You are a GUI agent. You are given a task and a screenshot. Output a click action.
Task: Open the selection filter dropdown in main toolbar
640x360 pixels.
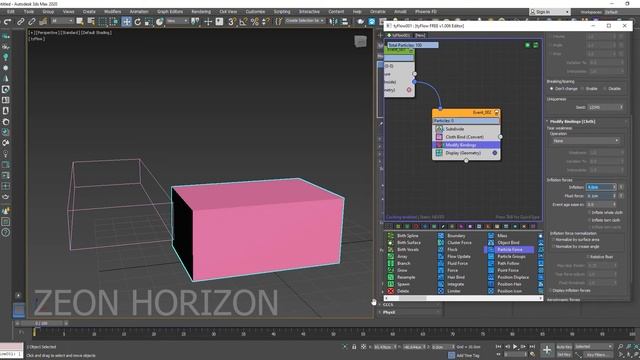(62, 21)
